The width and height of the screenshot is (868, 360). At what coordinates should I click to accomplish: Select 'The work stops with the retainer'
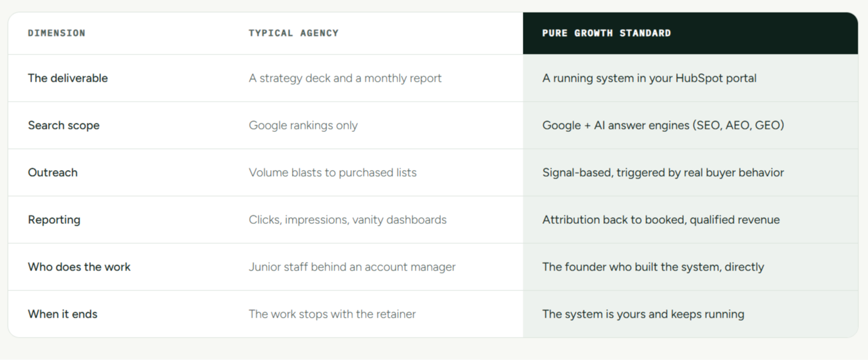click(x=332, y=314)
